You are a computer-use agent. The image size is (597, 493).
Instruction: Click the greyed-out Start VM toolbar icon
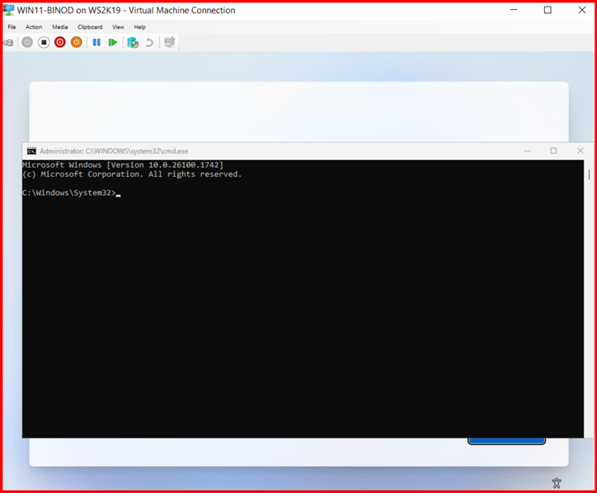27,42
